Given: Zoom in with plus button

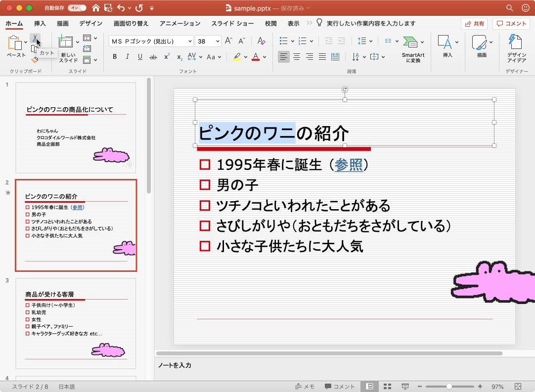Looking at the screenshot, I should tap(480, 386).
